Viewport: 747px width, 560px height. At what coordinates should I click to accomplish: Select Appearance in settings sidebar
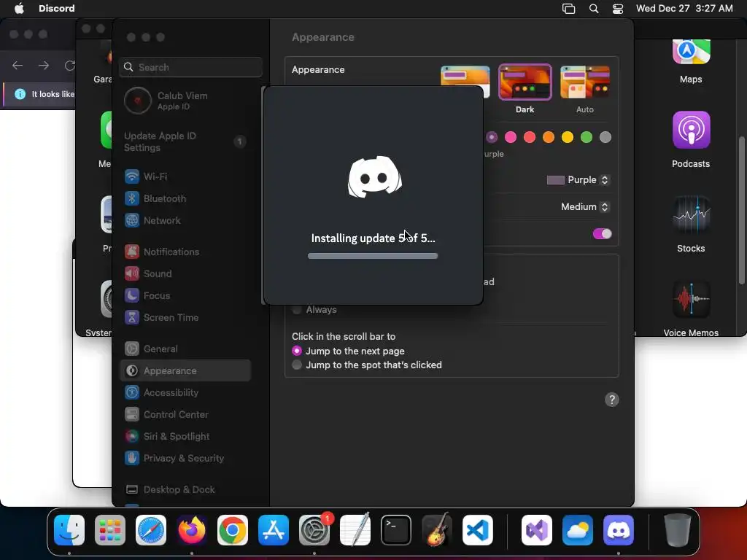tap(185, 370)
